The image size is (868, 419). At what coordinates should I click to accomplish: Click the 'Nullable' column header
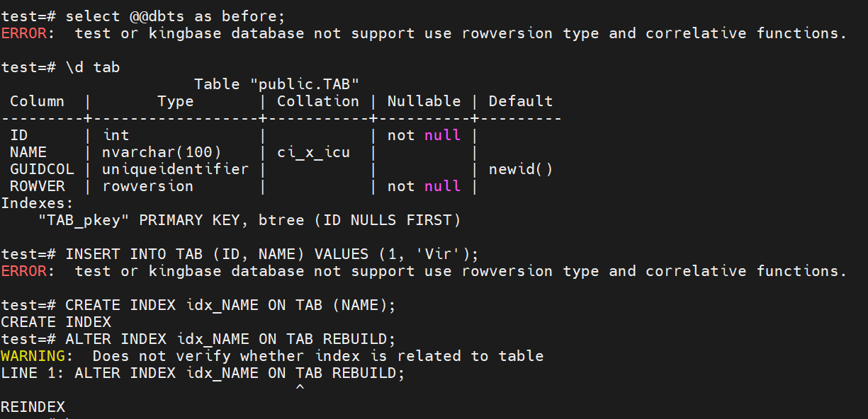[424, 101]
